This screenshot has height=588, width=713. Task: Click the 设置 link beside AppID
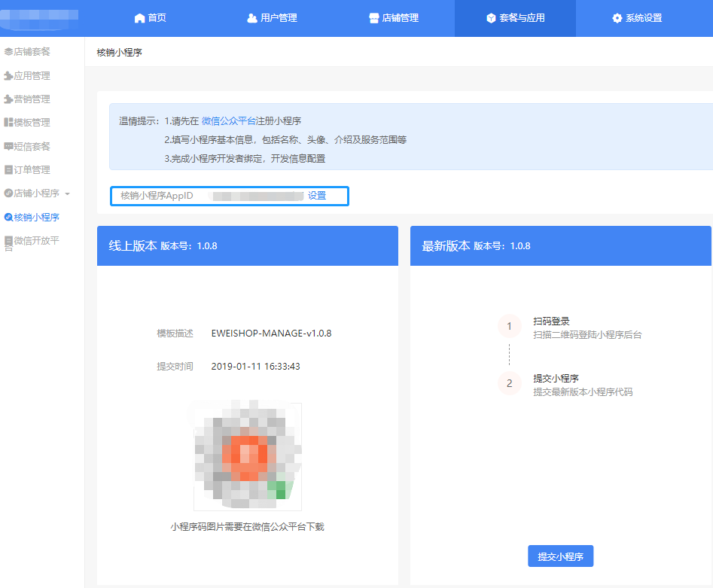[x=316, y=196]
